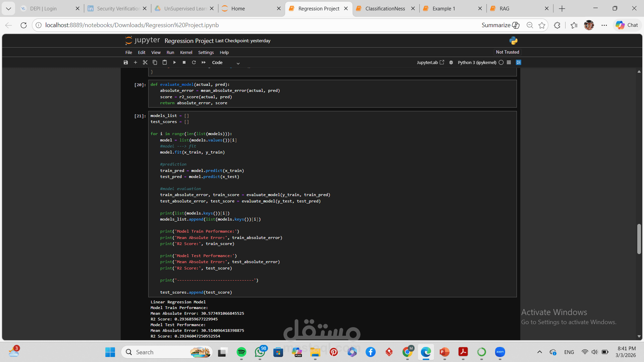
Task: Switch to the ClassificationNess tab
Action: pyautogui.click(x=385, y=8)
